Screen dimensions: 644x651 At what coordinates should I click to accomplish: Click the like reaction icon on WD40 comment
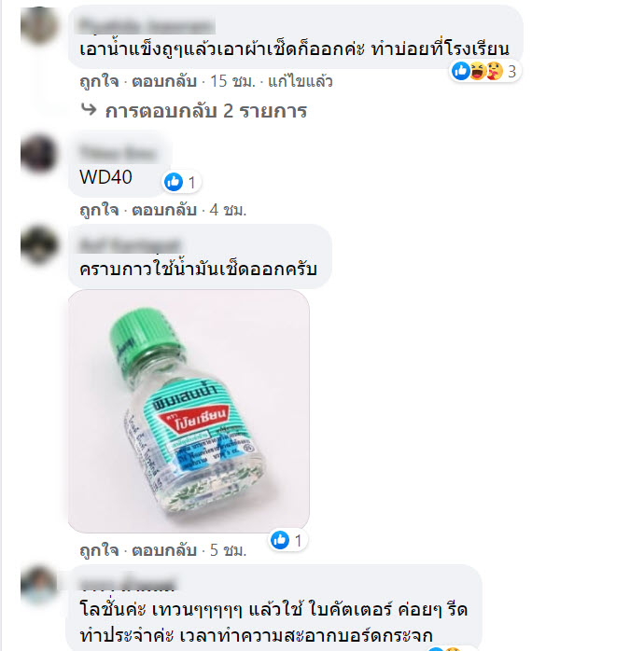(x=174, y=182)
